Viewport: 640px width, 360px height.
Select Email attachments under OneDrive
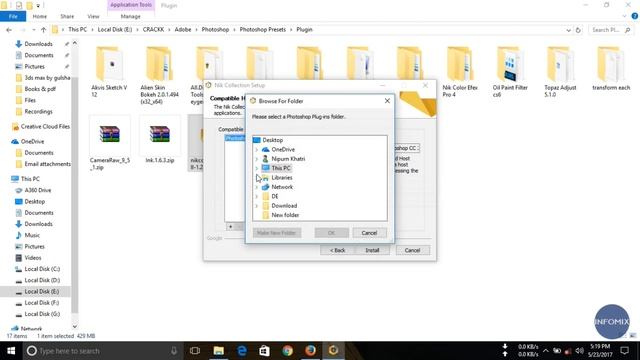point(47,164)
